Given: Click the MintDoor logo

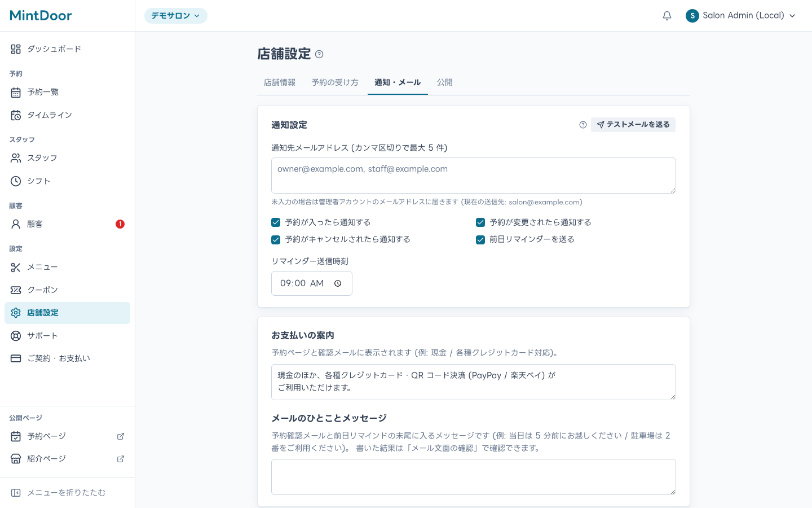Looking at the screenshot, I should coord(41,15).
